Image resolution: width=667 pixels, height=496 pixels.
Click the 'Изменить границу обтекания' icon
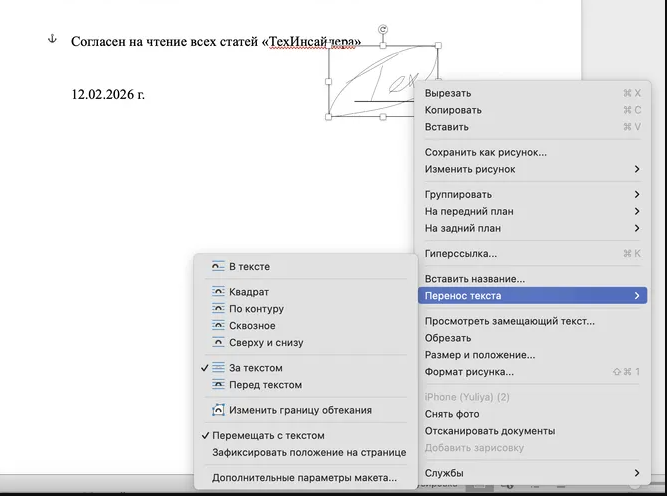[218, 410]
